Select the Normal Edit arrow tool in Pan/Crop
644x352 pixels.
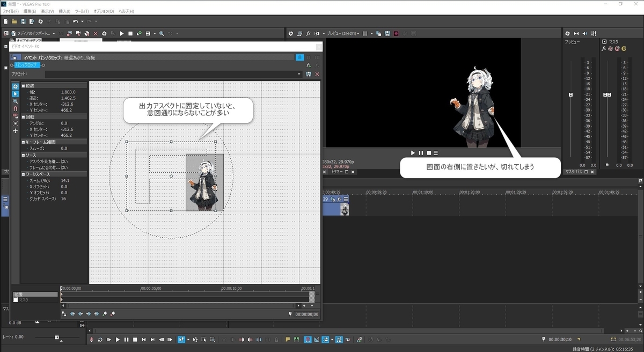tap(15, 93)
